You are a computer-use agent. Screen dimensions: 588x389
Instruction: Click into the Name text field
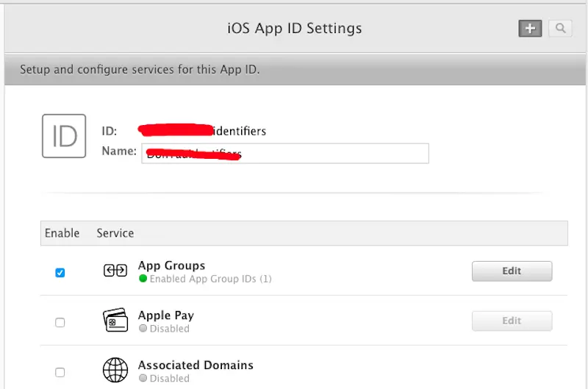click(331, 153)
